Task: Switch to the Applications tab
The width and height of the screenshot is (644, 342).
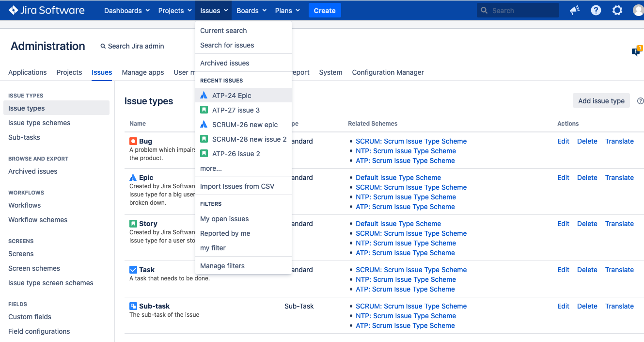Action: click(28, 72)
